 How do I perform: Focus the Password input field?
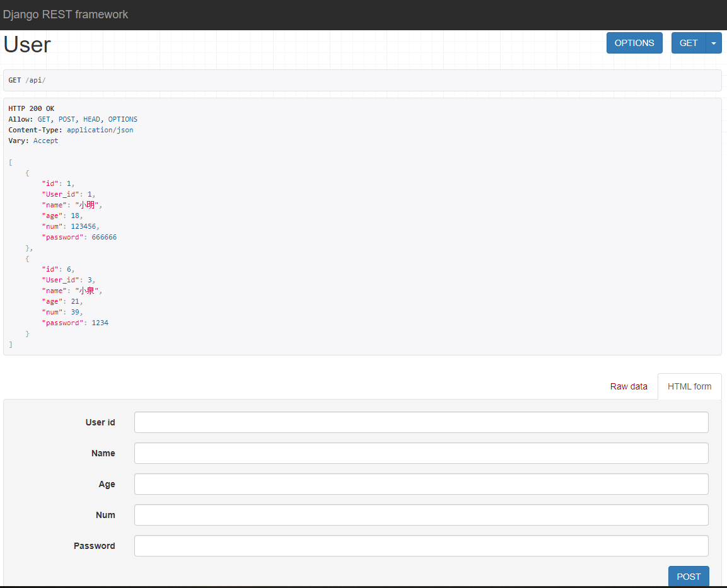coord(421,546)
